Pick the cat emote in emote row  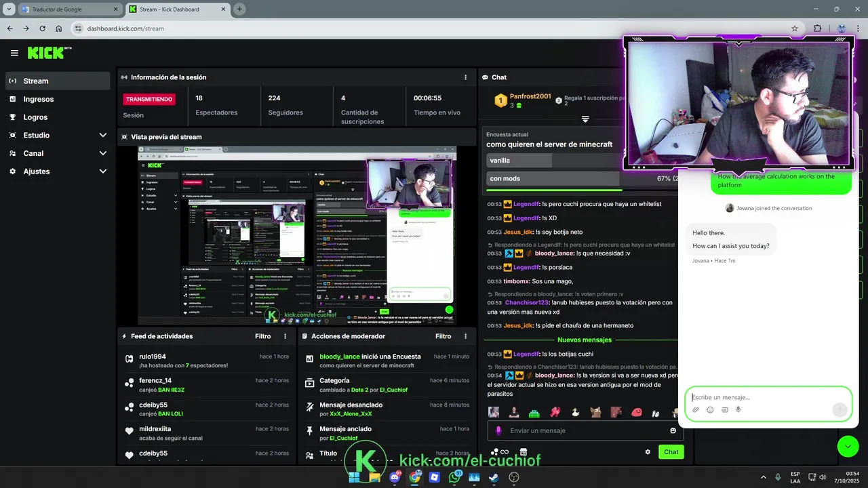tap(595, 412)
